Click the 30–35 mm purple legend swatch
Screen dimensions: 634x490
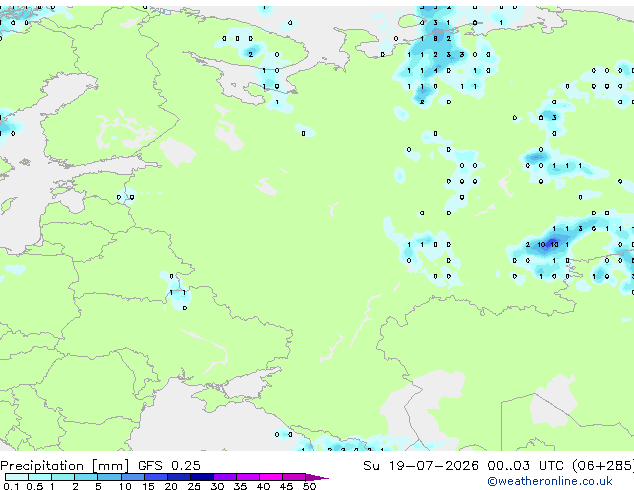(225, 477)
